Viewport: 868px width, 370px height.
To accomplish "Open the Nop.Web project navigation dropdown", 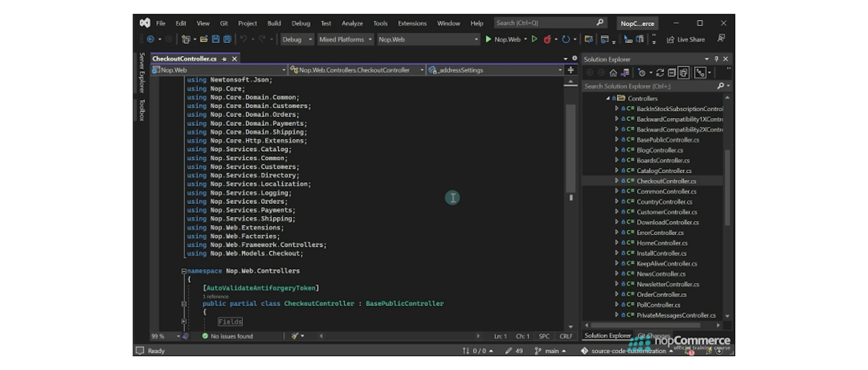I will [219, 70].
